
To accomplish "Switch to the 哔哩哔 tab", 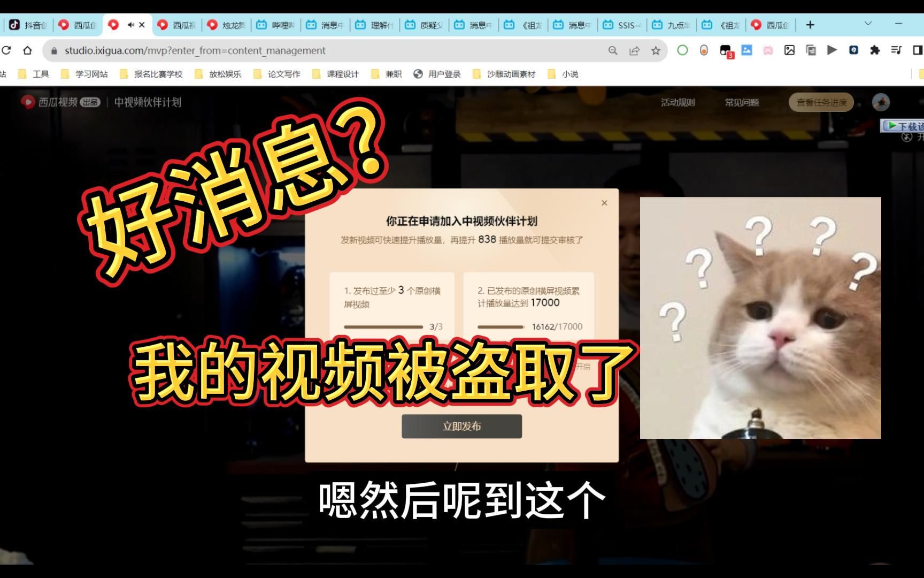I will pos(276,25).
